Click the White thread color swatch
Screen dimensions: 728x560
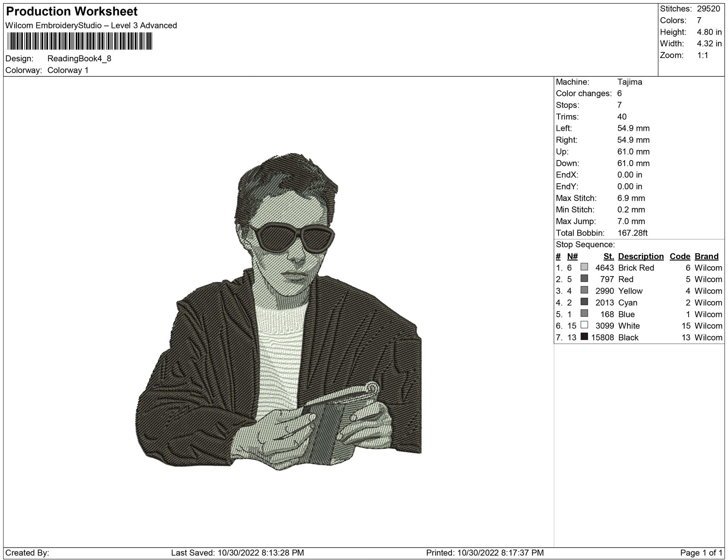click(x=584, y=325)
